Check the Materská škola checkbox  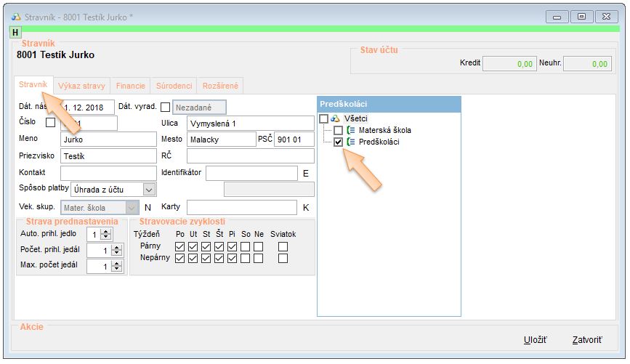338,131
